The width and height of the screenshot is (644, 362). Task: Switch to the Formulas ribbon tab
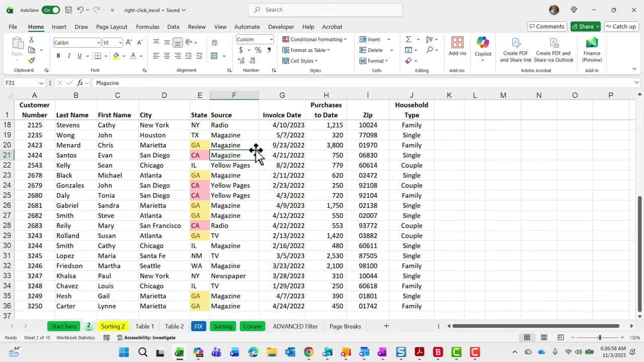(x=147, y=27)
